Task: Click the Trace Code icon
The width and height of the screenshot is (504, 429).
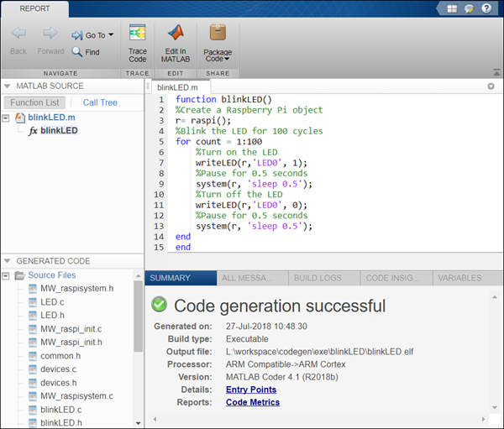Action: [x=137, y=35]
